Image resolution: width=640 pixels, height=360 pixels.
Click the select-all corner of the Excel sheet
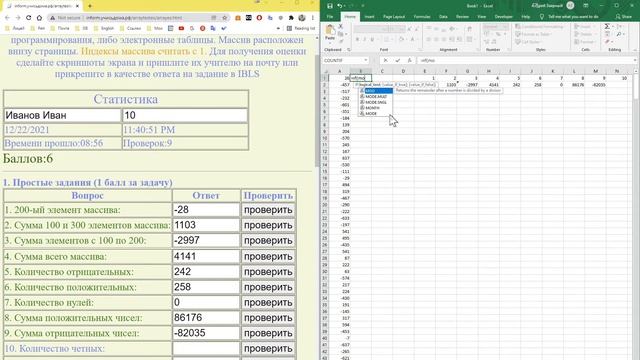pos(325,71)
